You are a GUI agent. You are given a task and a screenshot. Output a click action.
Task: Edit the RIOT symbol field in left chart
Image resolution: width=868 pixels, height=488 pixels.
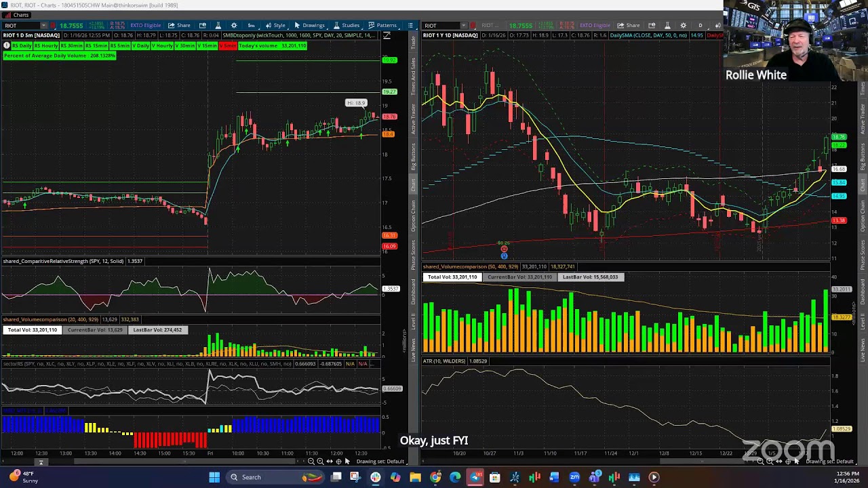click(x=22, y=26)
